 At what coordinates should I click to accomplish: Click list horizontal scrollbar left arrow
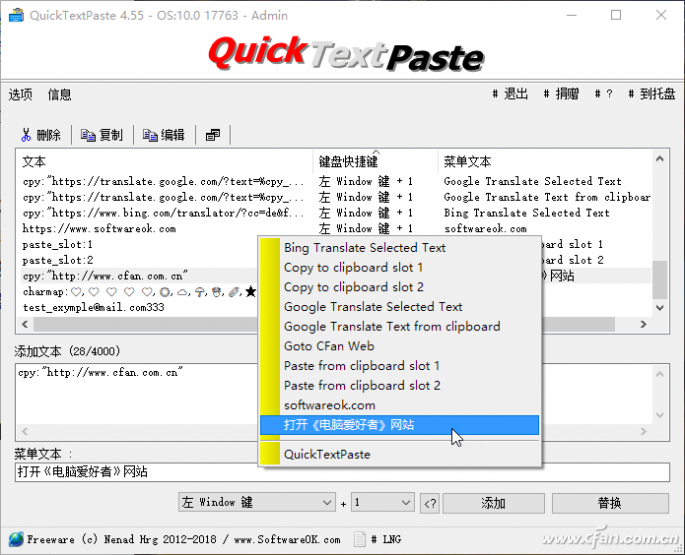25,324
